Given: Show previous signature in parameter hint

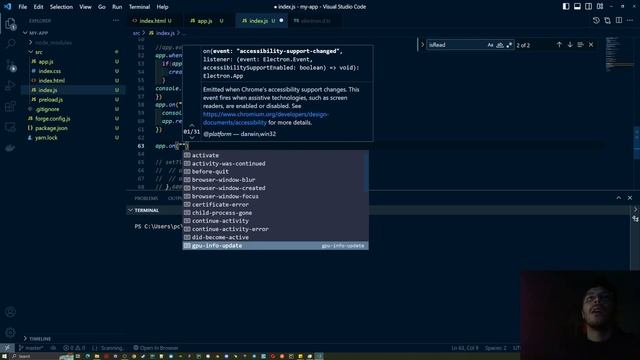Looking at the screenshot, I should [192, 125].
